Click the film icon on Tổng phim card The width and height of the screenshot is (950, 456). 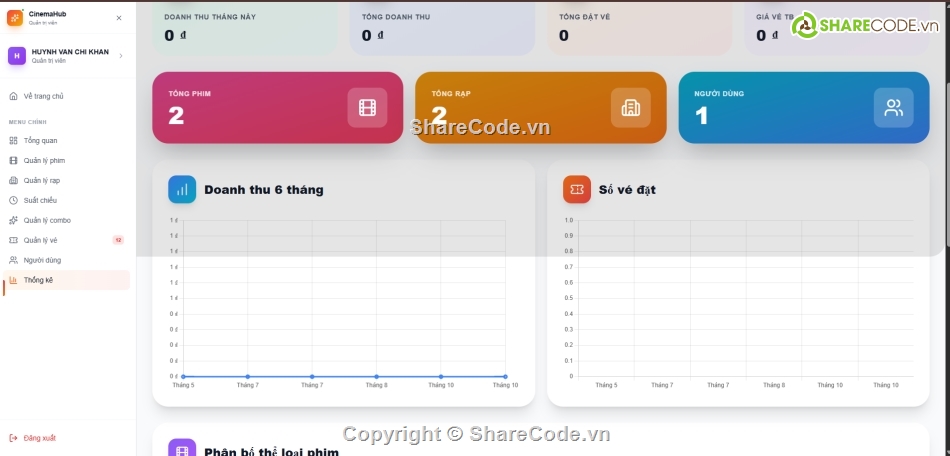coord(367,108)
